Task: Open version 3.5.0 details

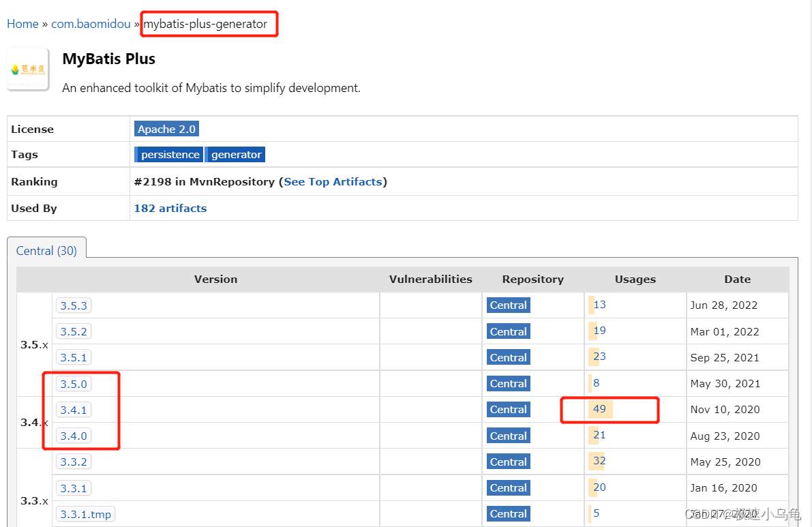Action: click(x=73, y=383)
